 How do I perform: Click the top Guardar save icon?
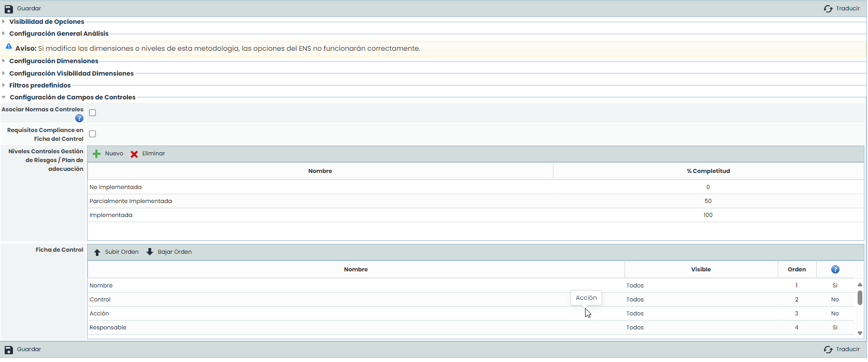[9, 9]
